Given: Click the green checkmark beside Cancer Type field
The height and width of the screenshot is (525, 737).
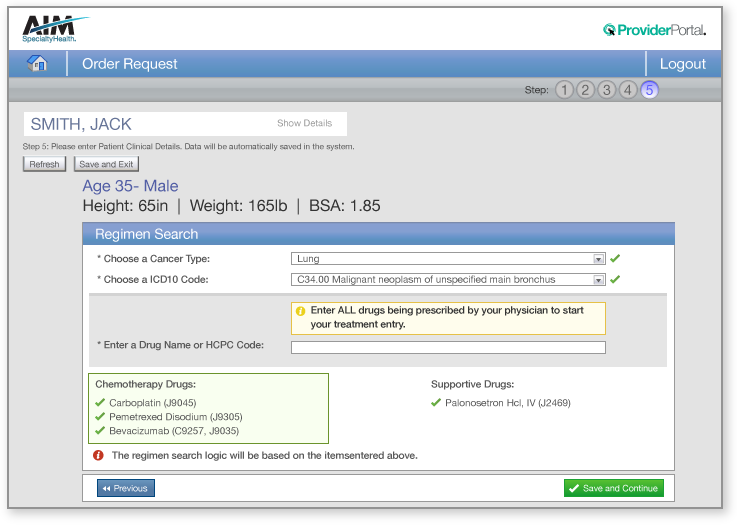Looking at the screenshot, I should 615,258.
